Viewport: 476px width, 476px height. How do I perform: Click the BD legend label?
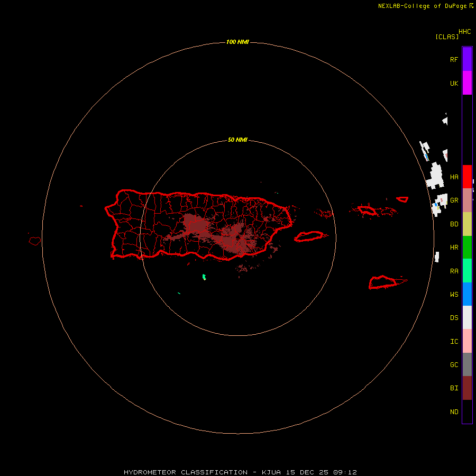(x=454, y=224)
